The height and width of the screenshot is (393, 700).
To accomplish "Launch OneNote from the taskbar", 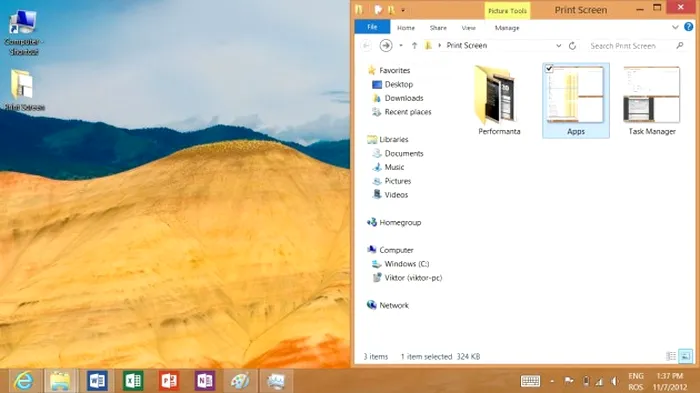I will tap(204, 381).
